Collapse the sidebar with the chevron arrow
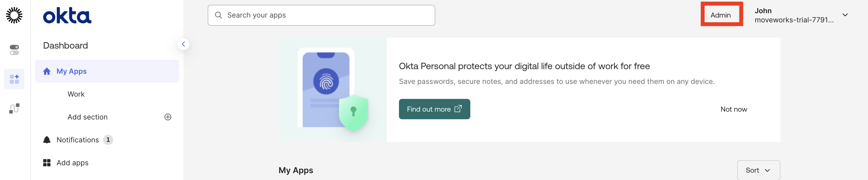The height and width of the screenshot is (180, 868). [183, 44]
